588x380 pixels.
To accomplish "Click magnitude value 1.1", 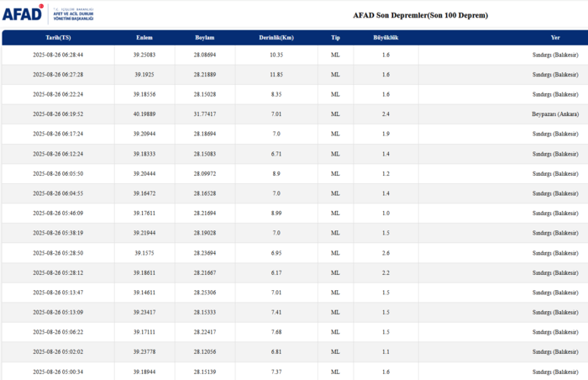I will click(386, 352).
